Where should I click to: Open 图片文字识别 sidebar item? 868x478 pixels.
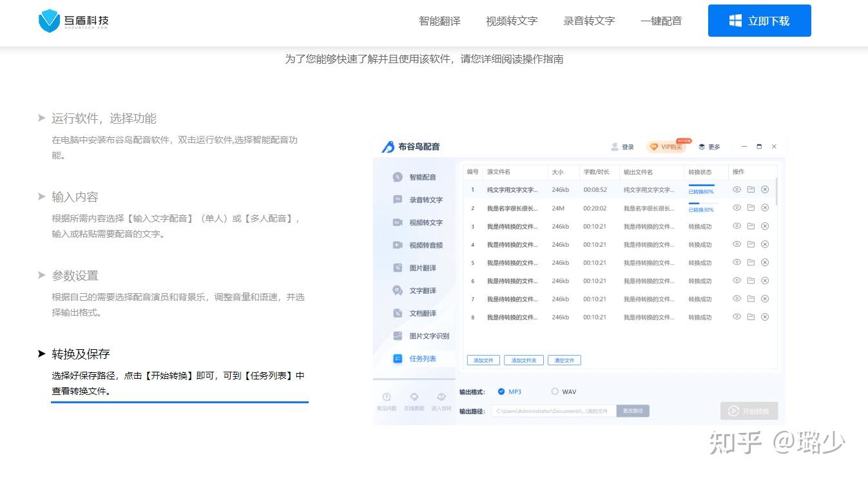(x=421, y=336)
